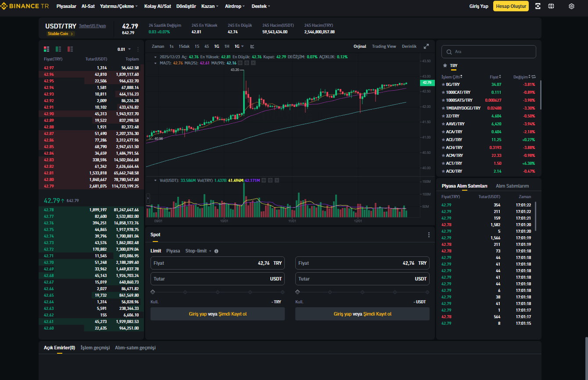
Task: Open the Binance TR logo home link
Action: [25, 6]
